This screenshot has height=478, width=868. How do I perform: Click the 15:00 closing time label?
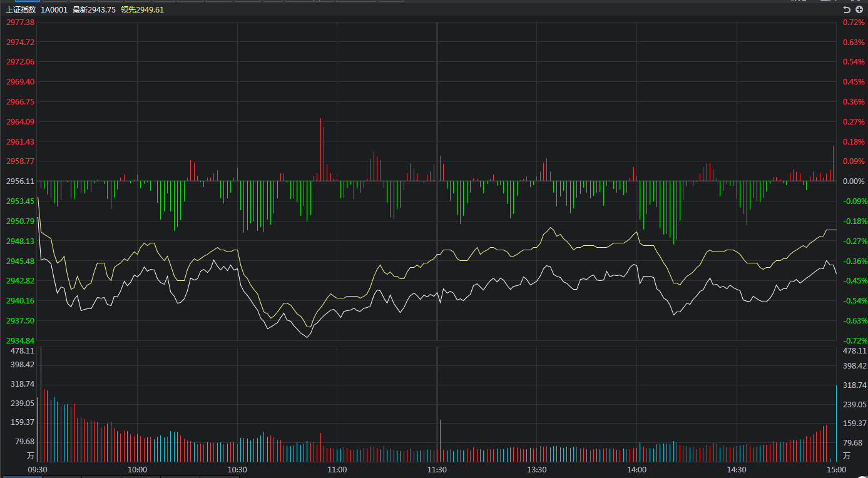click(x=835, y=470)
